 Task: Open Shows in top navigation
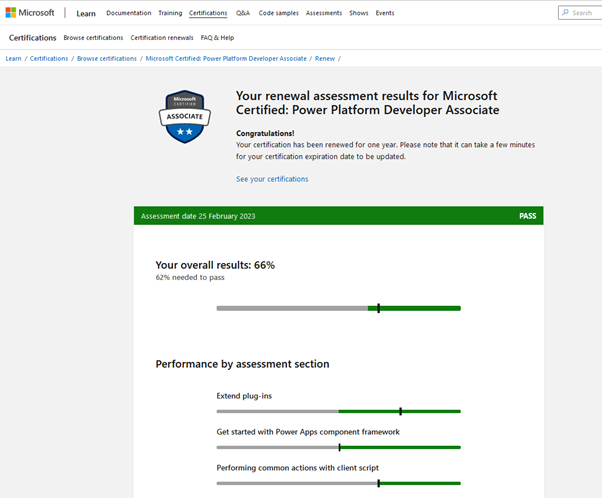click(359, 13)
